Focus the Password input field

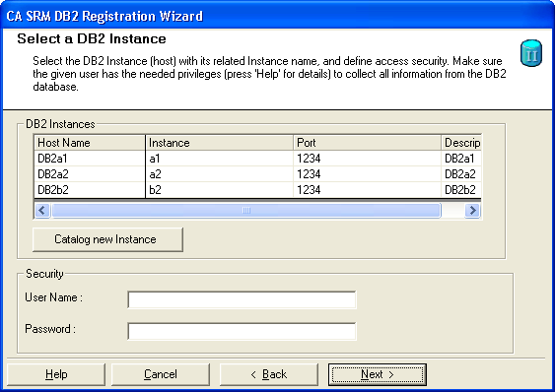(x=242, y=331)
